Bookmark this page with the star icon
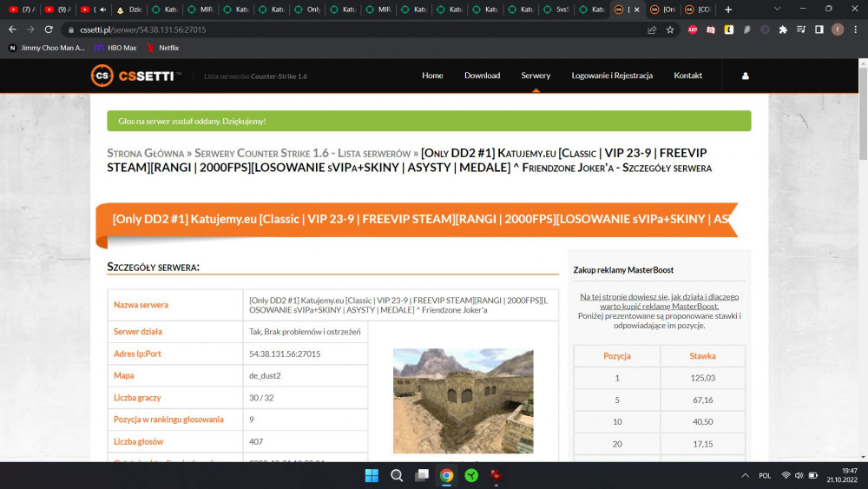 tap(670, 30)
